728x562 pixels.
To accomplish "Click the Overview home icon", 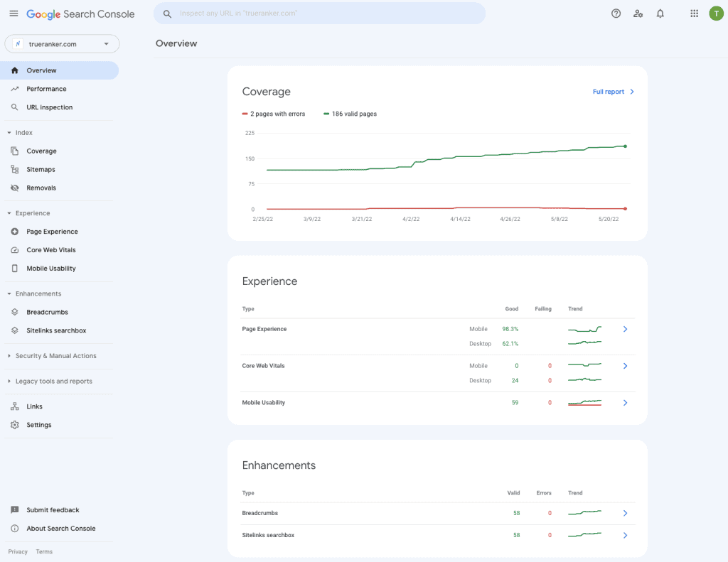I will (15, 70).
